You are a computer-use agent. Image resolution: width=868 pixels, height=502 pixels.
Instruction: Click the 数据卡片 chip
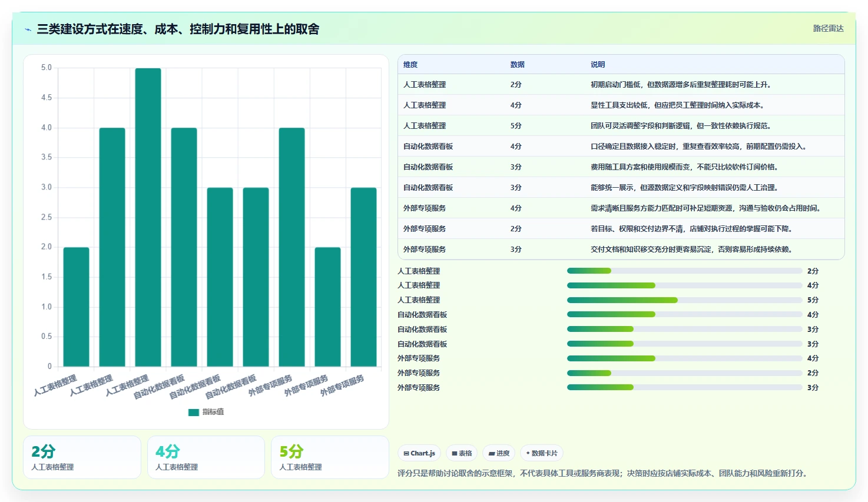click(542, 453)
